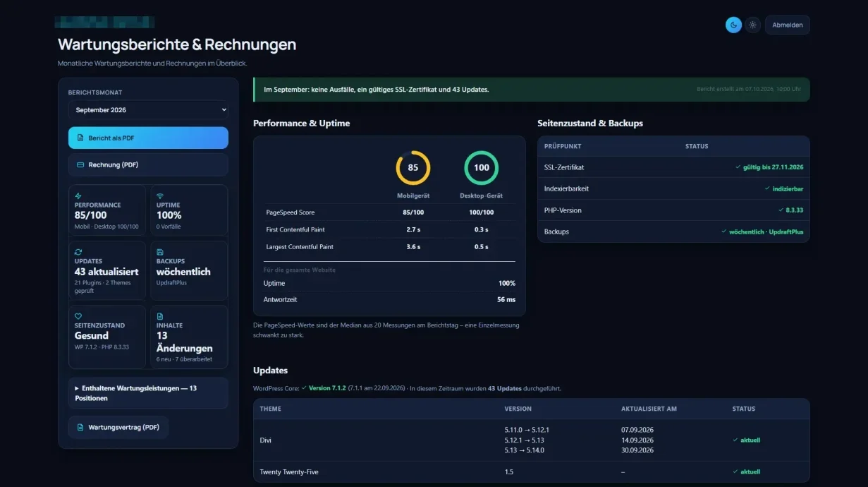Click the checkmark beside gültig bis 27.11.2026
The width and height of the screenshot is (868, 487).
tap(738, 167)
